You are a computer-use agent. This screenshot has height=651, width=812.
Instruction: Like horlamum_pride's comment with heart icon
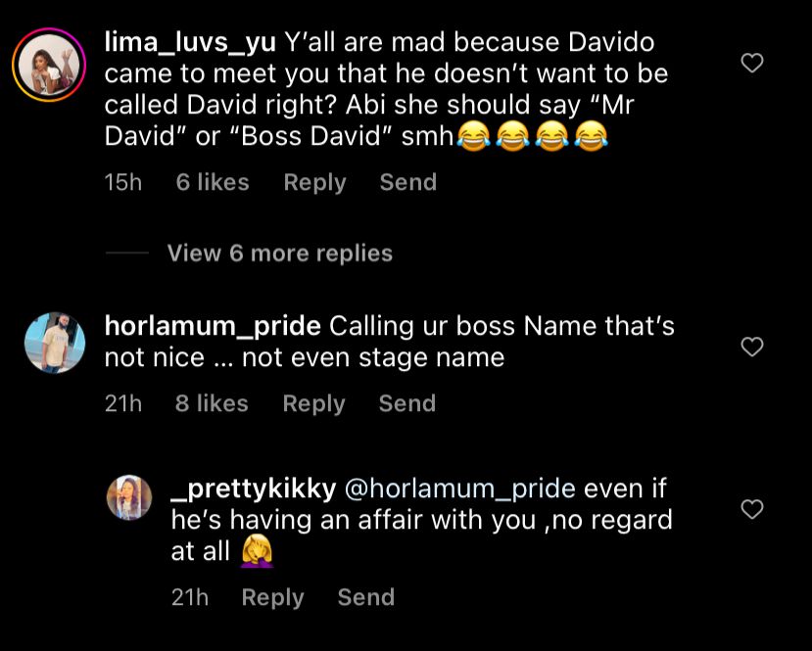(x=752, y=347)
